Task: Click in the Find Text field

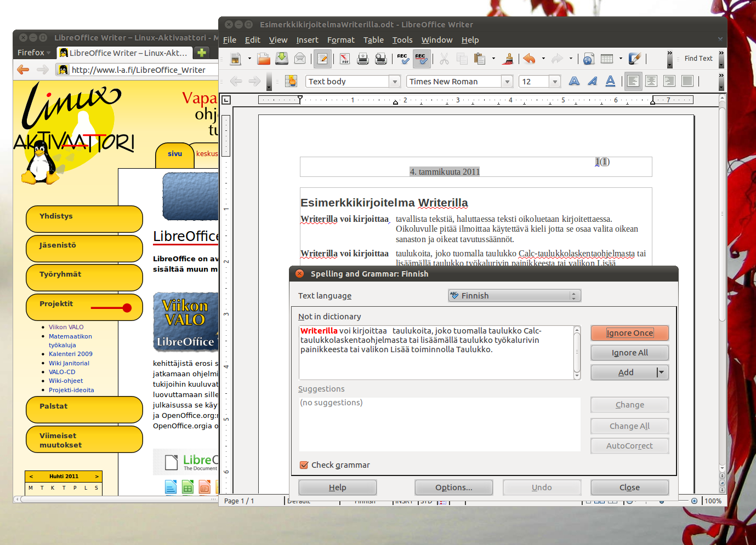Action: [698, 59]
